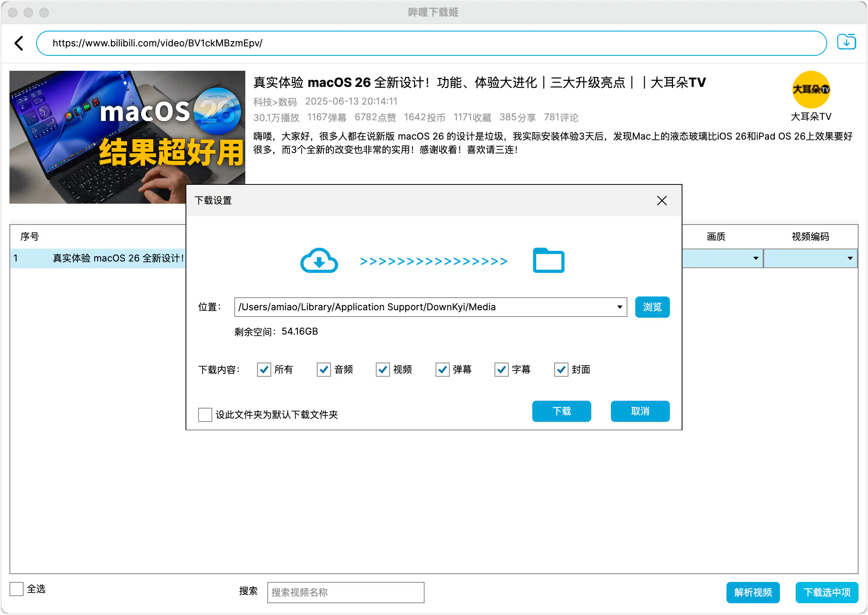Click the 科技>数码 category text
Image resolution: width=868 pixels, height=615 pixels.
click(275, 102)
